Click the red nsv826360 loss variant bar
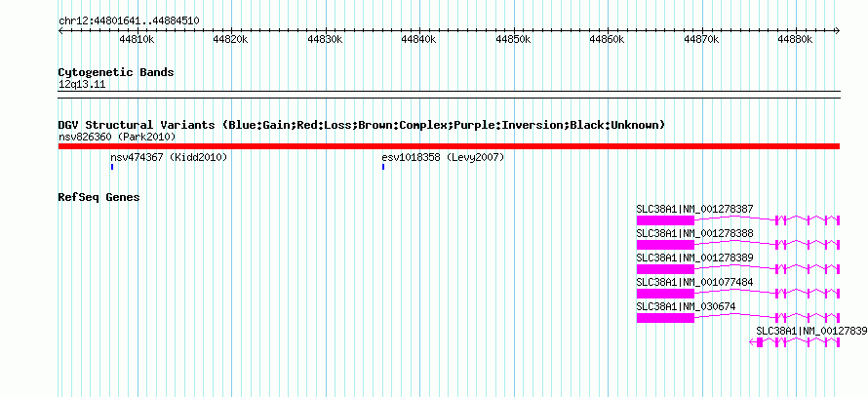Image resolution: width=868 pixels, height=397 pixels. point(449,146)
